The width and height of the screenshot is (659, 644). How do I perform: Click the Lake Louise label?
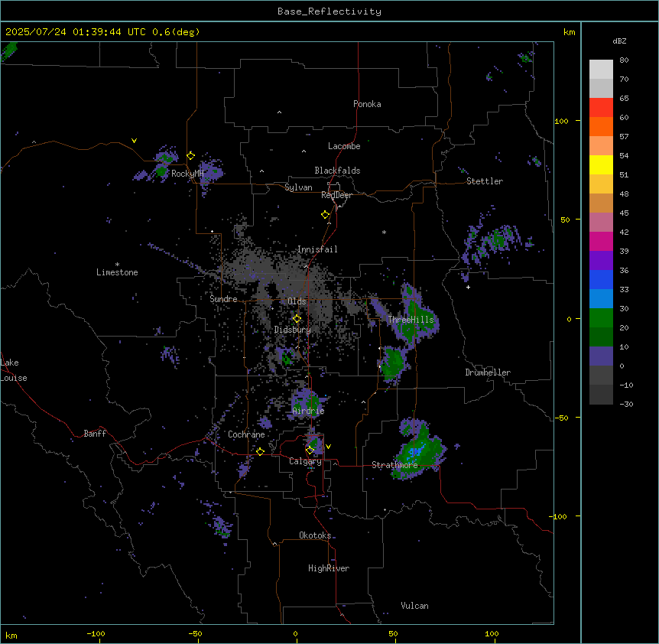[13, 370]
